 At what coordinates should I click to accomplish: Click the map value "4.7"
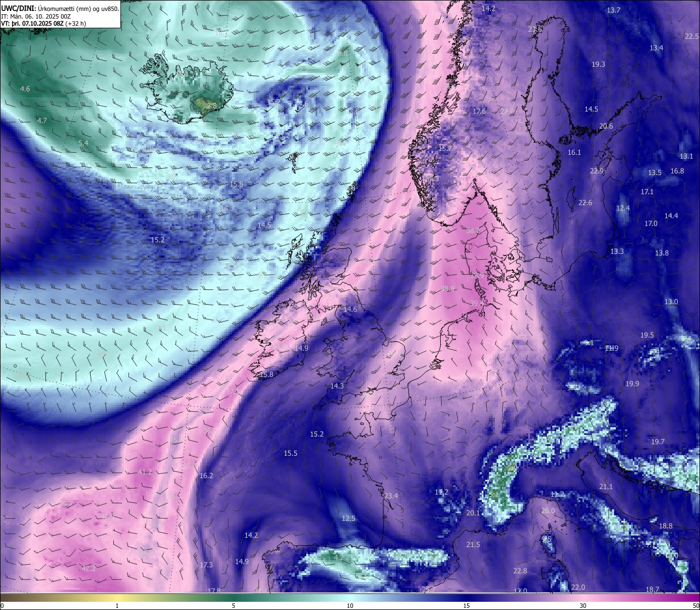point(42,120)
